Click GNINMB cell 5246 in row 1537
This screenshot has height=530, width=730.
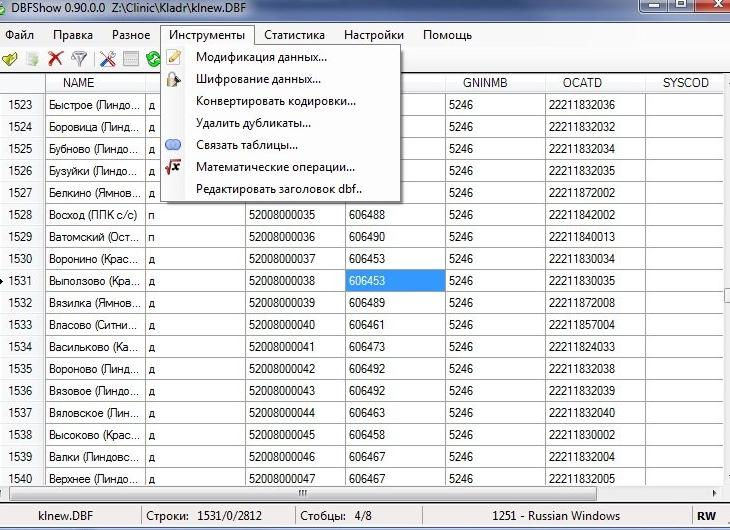(495, 413)
